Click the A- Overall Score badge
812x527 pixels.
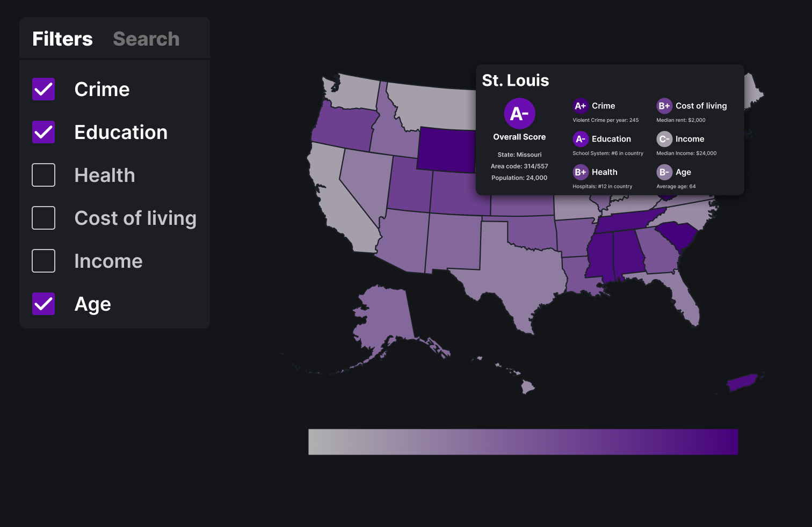pyautogui.click(x=519, y=114)
